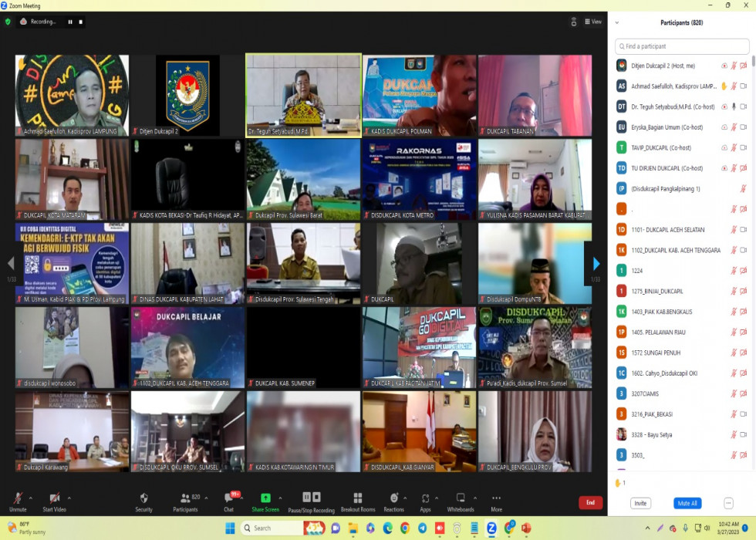Pause the recording in the top bar
The width and height of the screenshot is (756, 540).
pyautogui.click(x=70, y=22)
